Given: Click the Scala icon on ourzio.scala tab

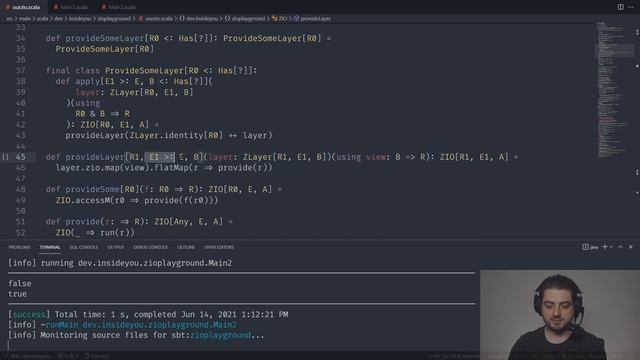Looking at the screenshot, I should pyautogui.click(x=8, y=7).
